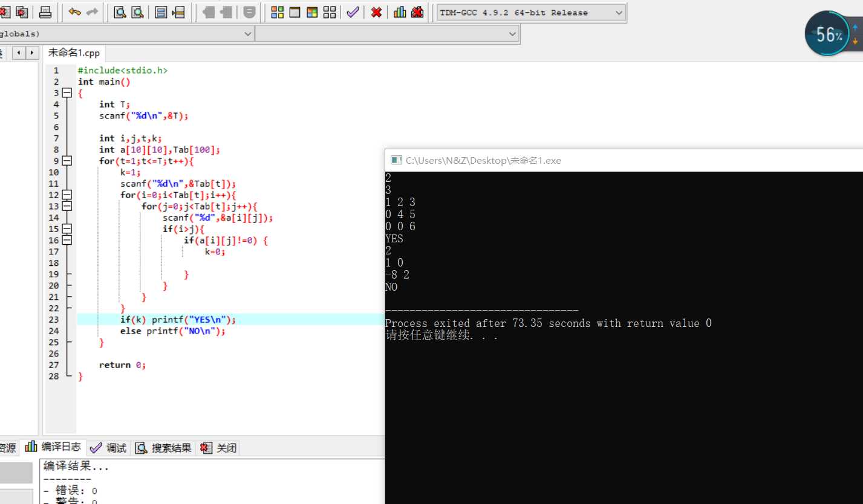
Task: Click the int a[10][10],Tab[100]; declaration
Action: [160, 149]
